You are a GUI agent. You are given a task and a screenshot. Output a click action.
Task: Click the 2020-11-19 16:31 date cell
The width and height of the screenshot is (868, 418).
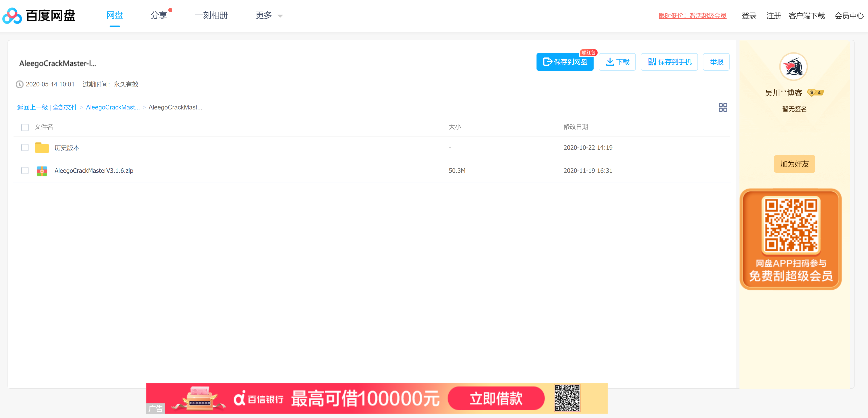pyautogui.click(x=588, y=171)
